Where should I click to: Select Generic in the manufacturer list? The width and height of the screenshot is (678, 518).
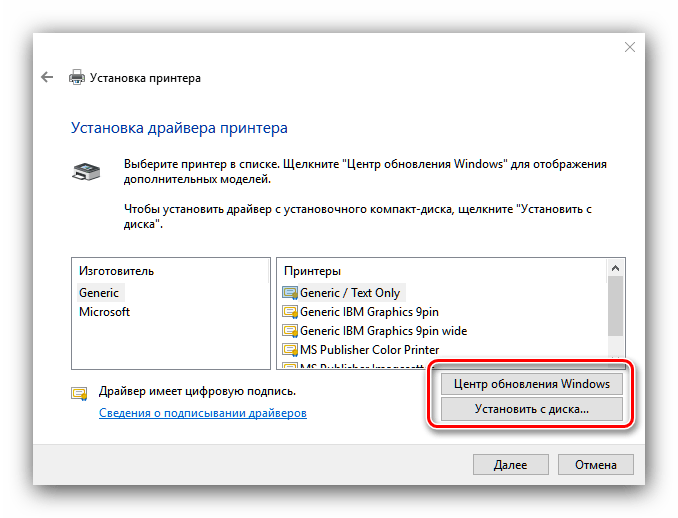[99, 293]
